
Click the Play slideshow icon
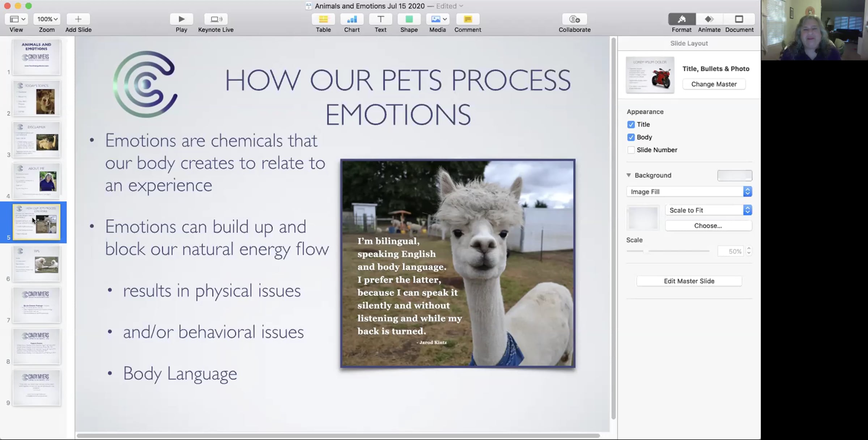click(x=181, y=19)
